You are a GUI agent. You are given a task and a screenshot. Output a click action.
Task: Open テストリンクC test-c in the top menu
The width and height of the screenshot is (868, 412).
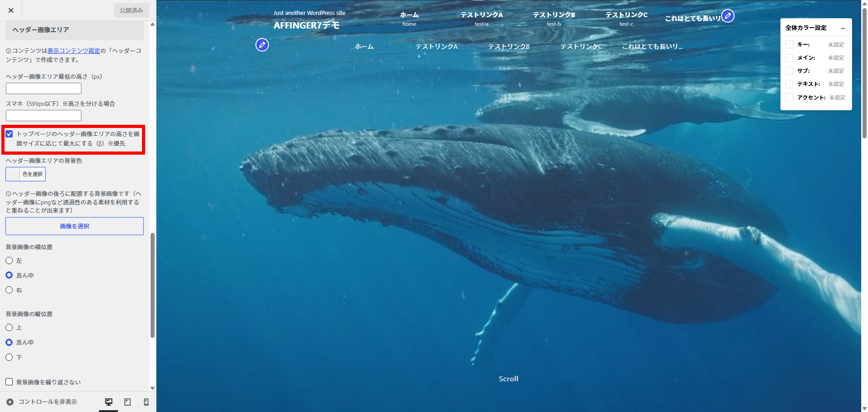[x=626, y=19]
